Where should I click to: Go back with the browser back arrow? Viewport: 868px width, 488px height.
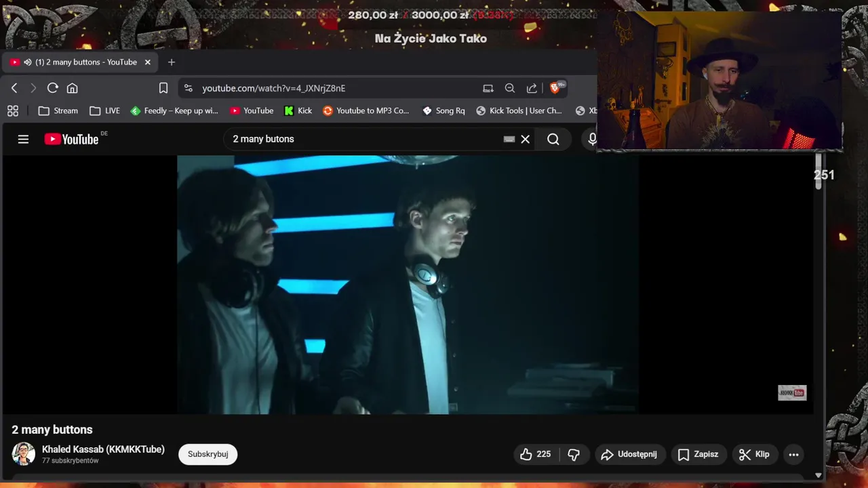coord(14,88)
